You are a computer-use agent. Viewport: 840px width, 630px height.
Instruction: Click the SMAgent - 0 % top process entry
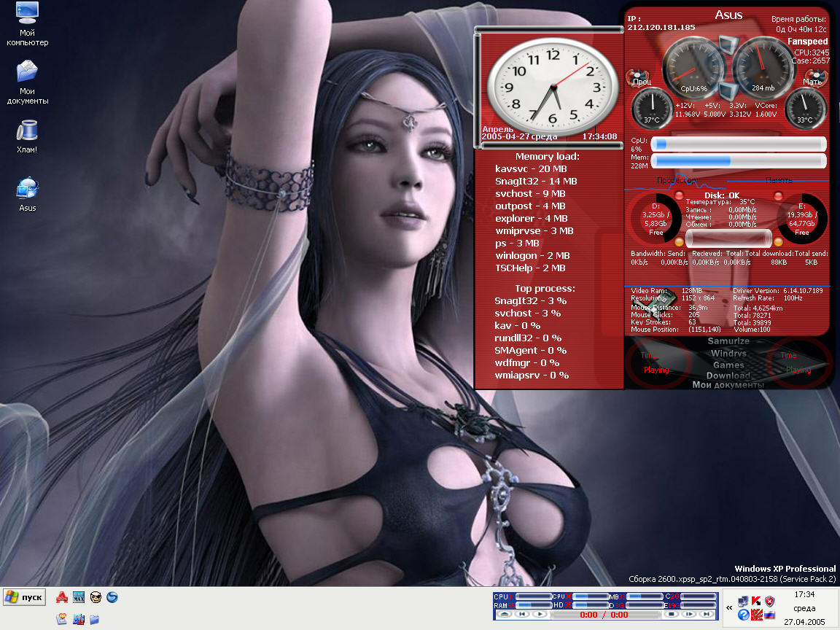(x=530, y=350)
